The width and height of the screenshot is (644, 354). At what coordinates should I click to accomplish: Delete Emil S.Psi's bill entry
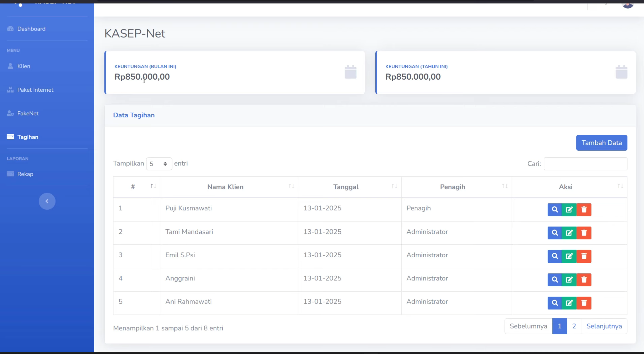584,256
